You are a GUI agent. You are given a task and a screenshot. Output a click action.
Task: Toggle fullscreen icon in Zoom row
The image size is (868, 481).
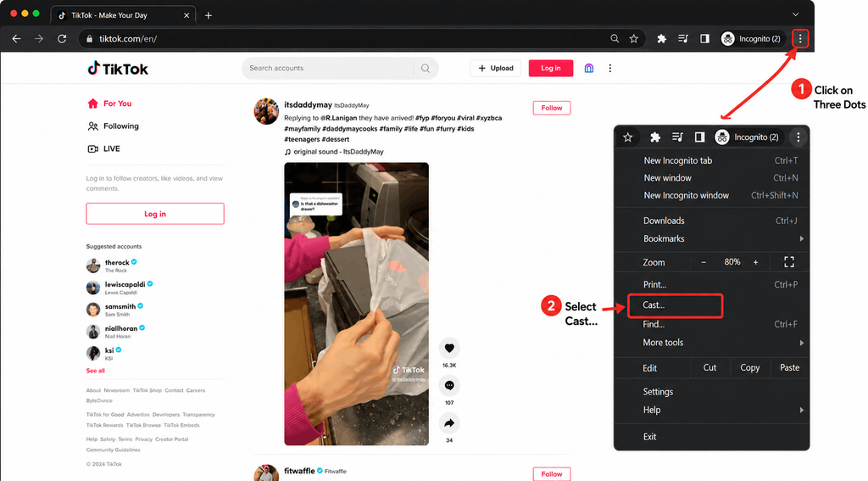[789, 262]
